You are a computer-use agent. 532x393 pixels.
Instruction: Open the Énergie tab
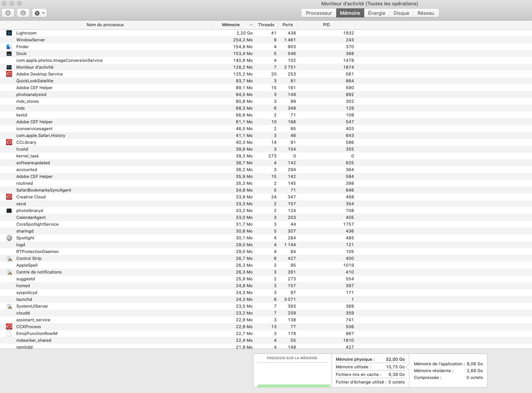(x=376, y=13)
